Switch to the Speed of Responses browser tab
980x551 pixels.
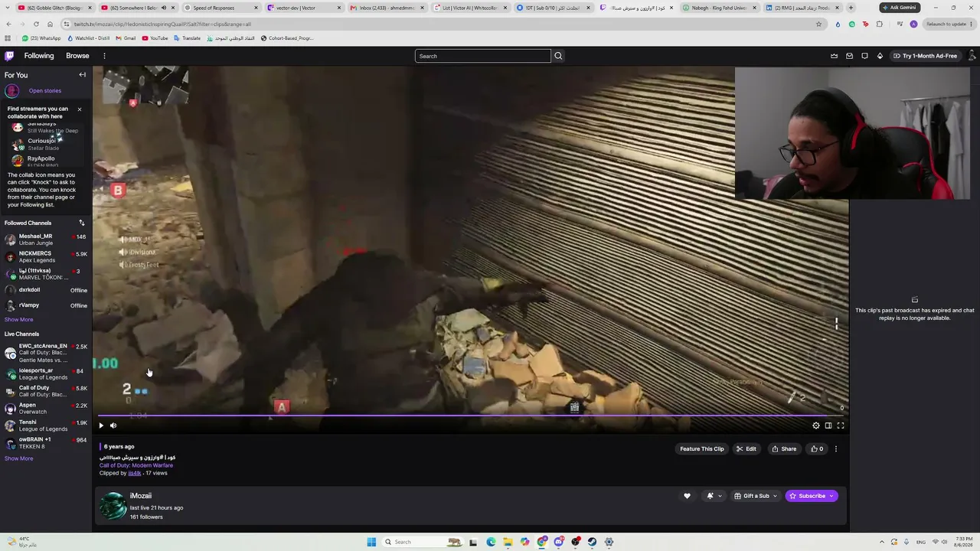(219, 8)
